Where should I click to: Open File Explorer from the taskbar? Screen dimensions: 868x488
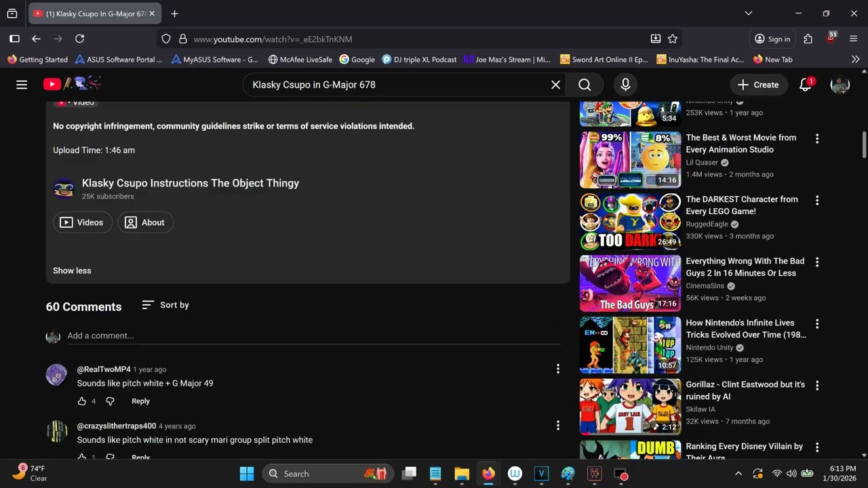pos(462,474)
